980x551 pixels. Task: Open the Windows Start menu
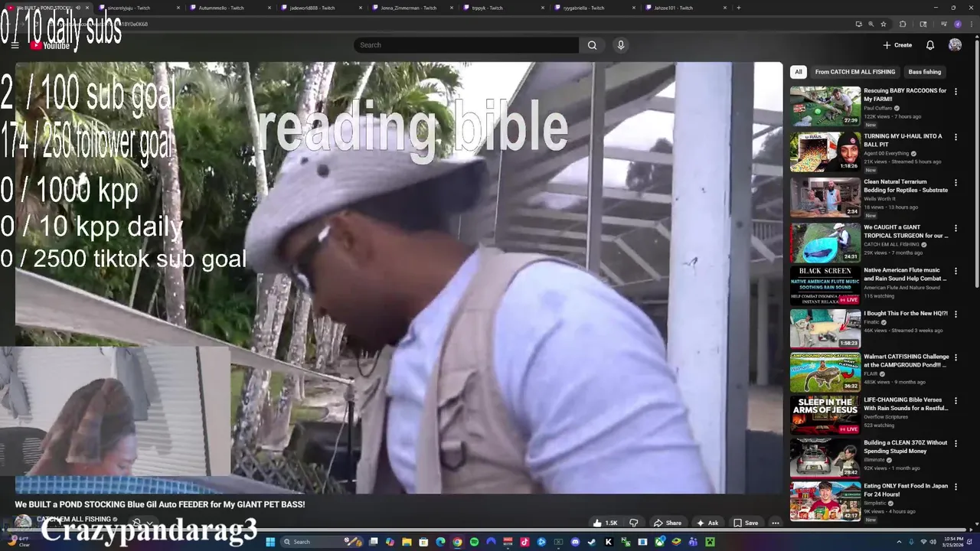pos(270,542)
